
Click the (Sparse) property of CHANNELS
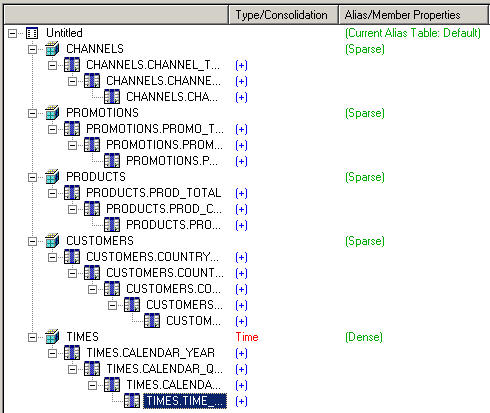365,49
